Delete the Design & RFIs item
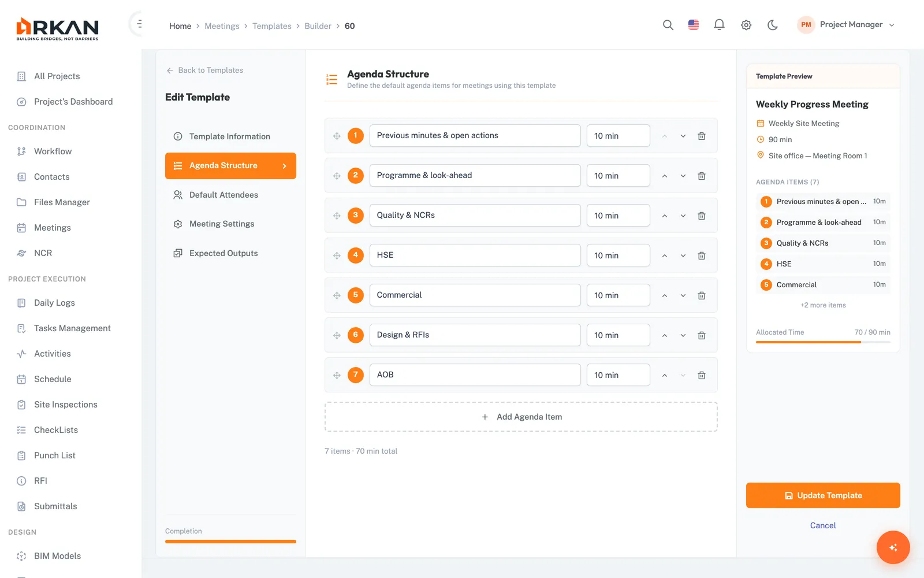 702,335
